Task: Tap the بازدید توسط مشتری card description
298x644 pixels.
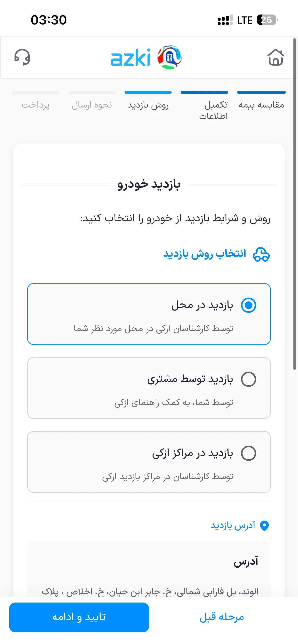Action: [174, 403]
